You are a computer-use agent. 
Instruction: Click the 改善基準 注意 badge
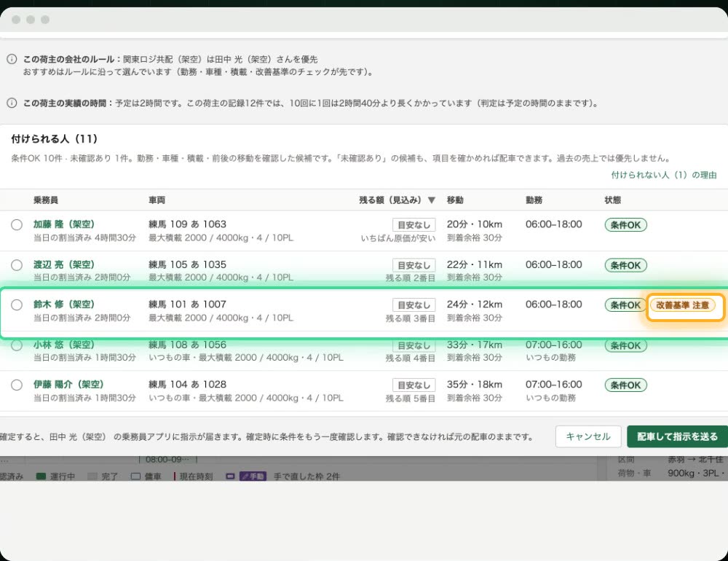pos(683,305)
